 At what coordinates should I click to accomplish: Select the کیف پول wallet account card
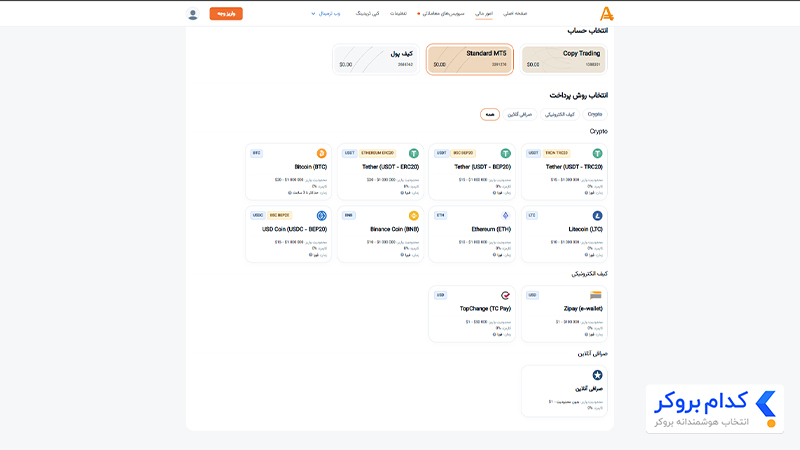(x=376, y=59)
